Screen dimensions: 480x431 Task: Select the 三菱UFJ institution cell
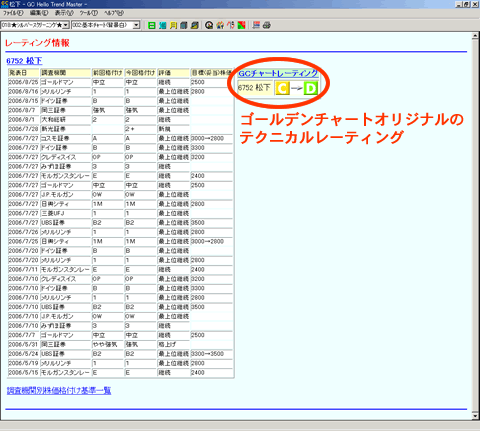[66, 213]
